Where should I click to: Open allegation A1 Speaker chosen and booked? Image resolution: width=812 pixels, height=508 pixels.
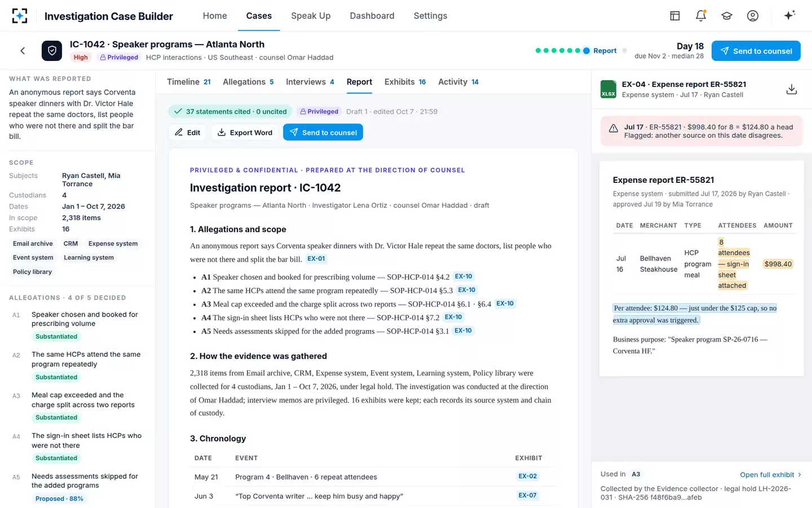click(x=78, y=325)
